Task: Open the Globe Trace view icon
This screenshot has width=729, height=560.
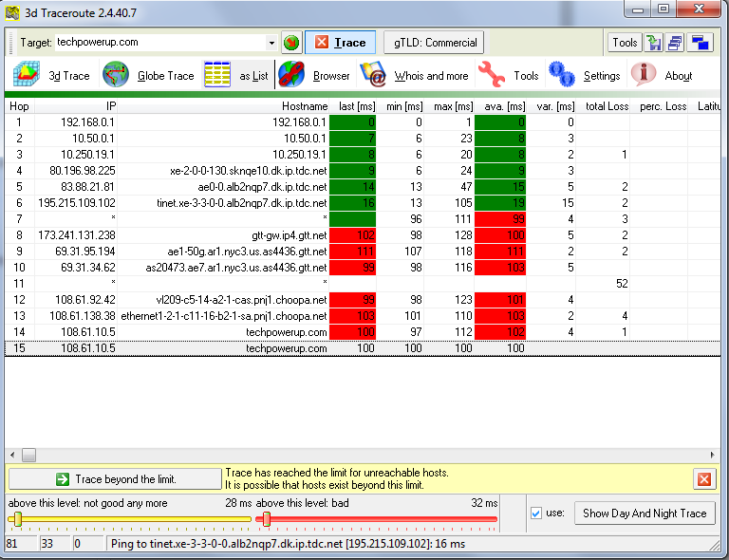Action: pos(115,74)
